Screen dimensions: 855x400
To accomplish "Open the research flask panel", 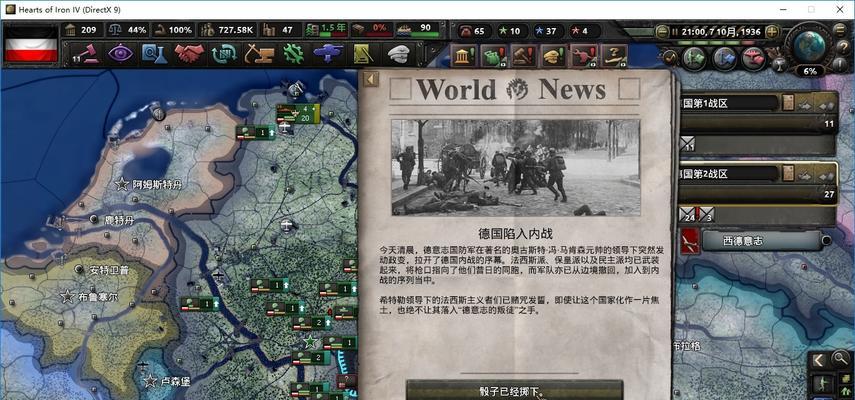I will click(x=155, y=53).
